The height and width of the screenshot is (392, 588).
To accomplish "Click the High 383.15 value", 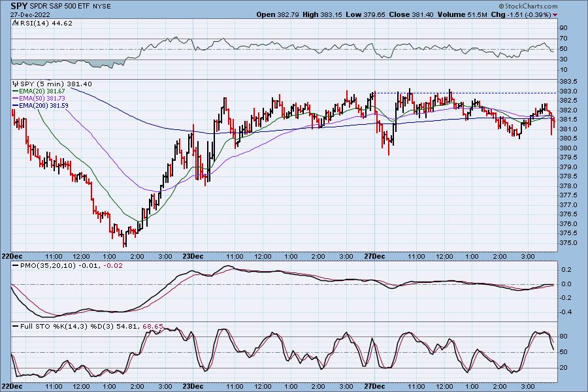I will pyautogui.click(x=322, y=14).
